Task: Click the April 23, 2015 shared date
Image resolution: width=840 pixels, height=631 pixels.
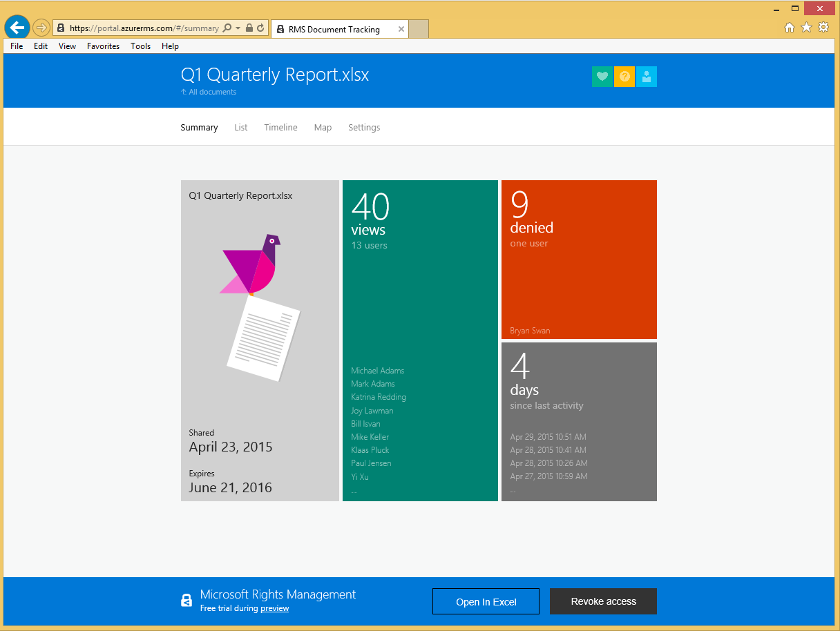Action: 231,447
